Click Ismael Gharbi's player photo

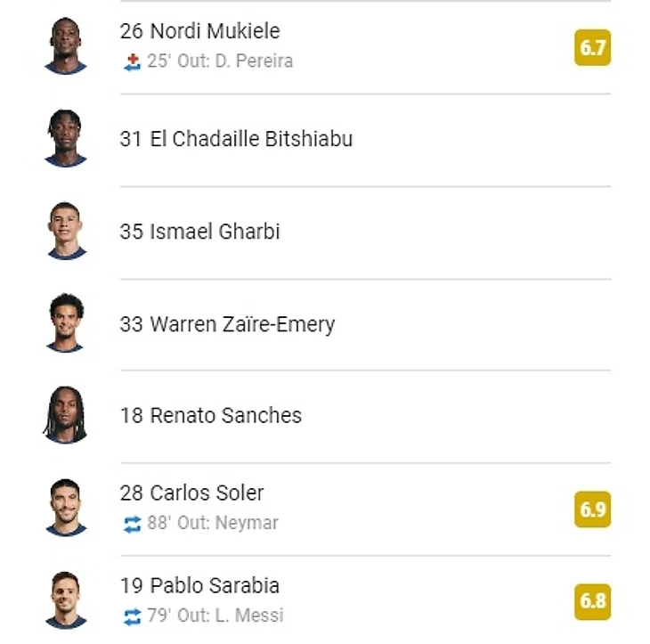[x=66, y=231]
